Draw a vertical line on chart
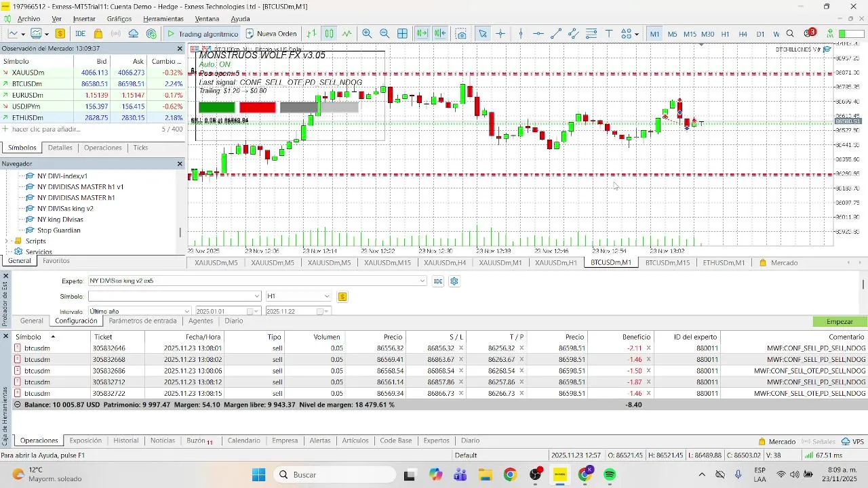 click(521, 33)
